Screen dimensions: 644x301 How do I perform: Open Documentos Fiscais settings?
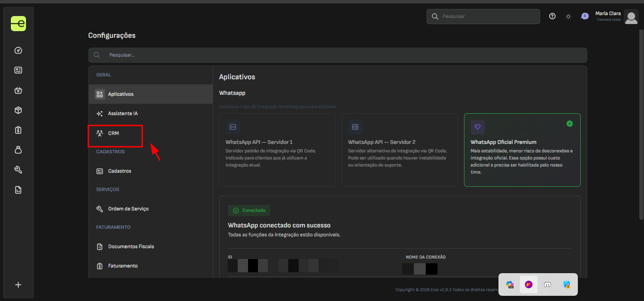151,247
